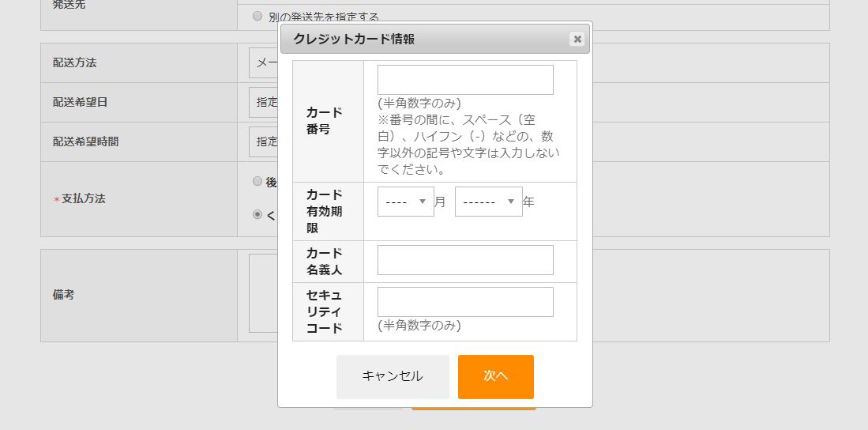Click the 備考 text area
This screenshot has width=868, height=430.
click(263, 293)
